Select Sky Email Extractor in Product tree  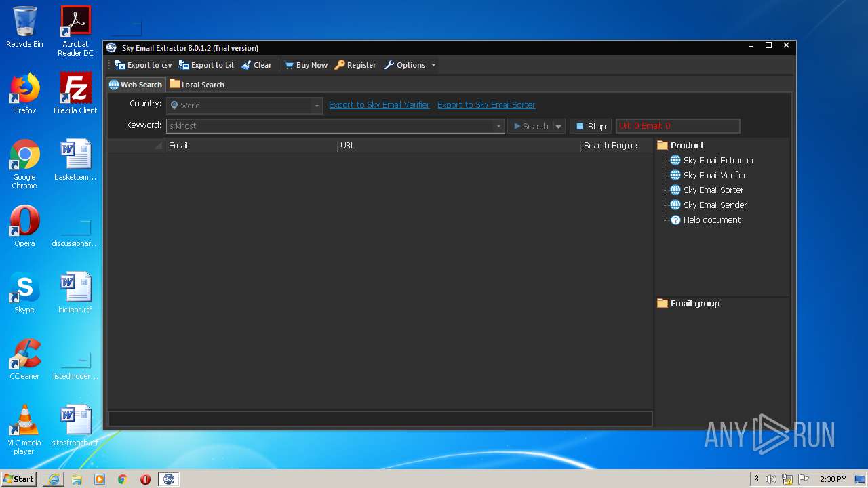click(719, 161)
